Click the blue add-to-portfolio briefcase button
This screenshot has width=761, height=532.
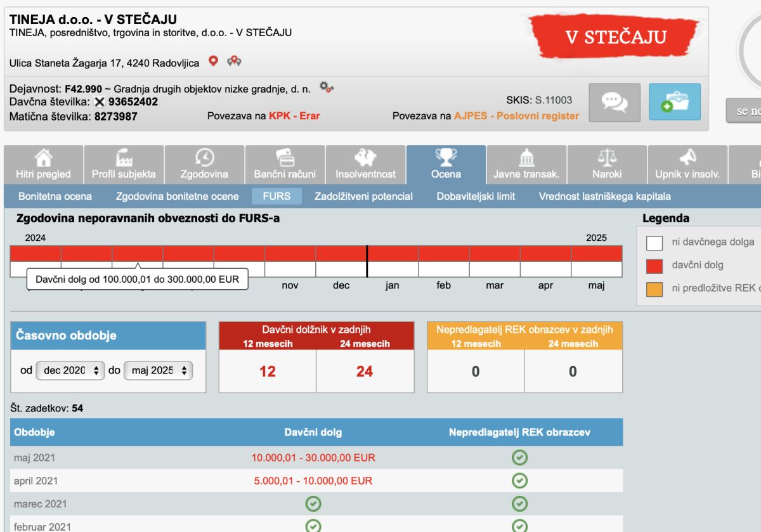(x=675, y=102)
